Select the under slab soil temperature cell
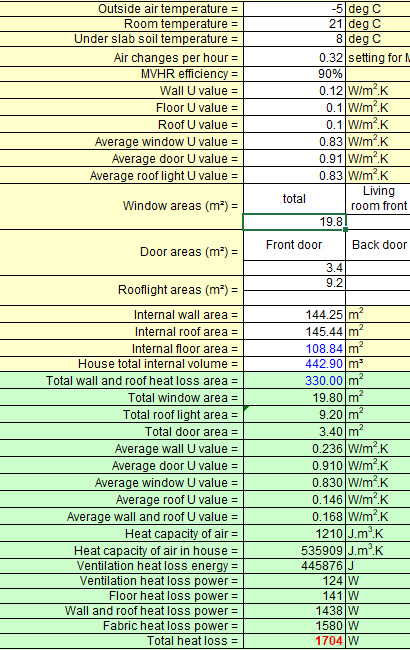The image size is (410, 650). (x=294, y=39)
